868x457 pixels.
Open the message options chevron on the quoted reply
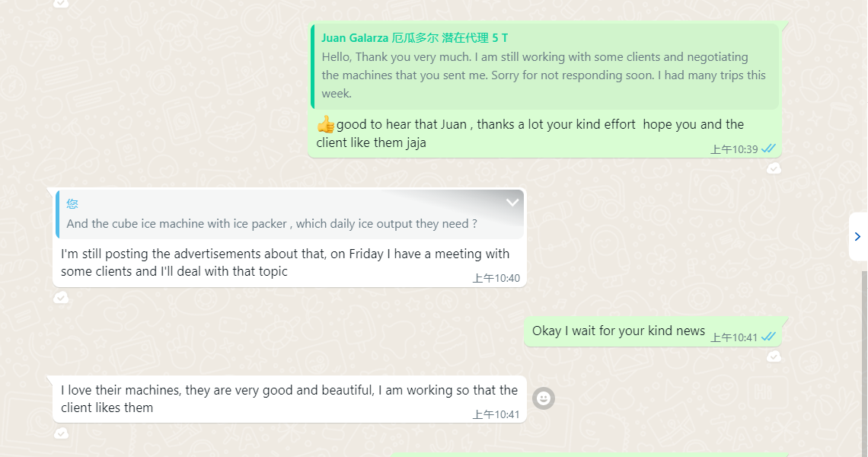[512, 202]
